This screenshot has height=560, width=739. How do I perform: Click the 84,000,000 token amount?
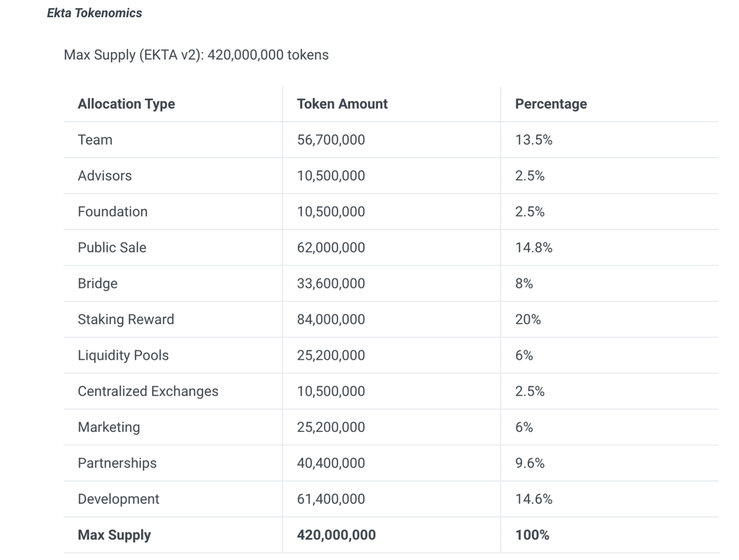pyautogui.click(x=331, y=319)
